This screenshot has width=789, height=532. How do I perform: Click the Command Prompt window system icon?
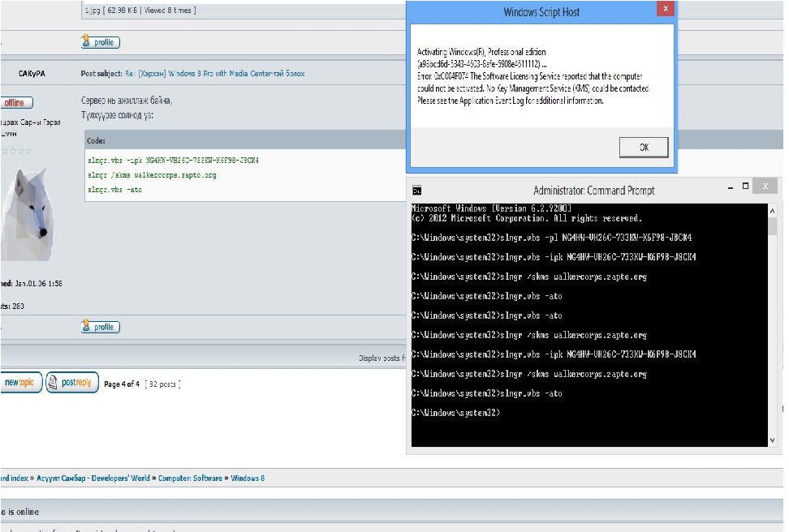416,191
